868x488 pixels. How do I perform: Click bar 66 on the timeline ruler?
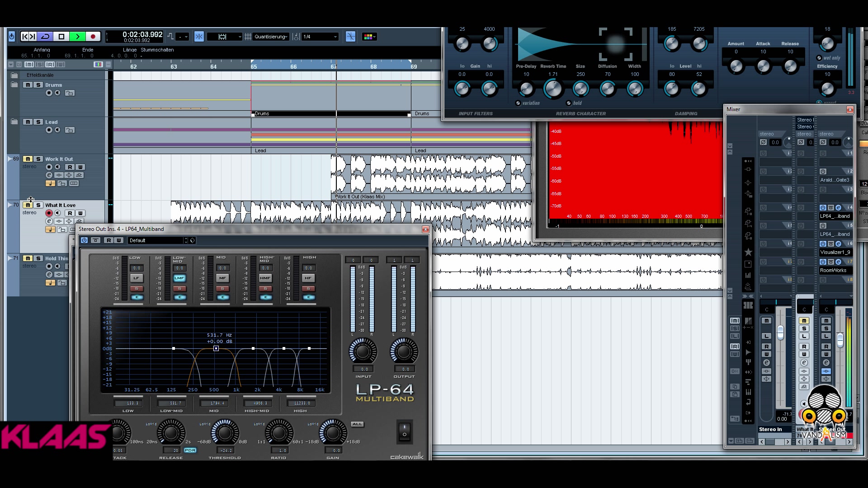(293, 66)
